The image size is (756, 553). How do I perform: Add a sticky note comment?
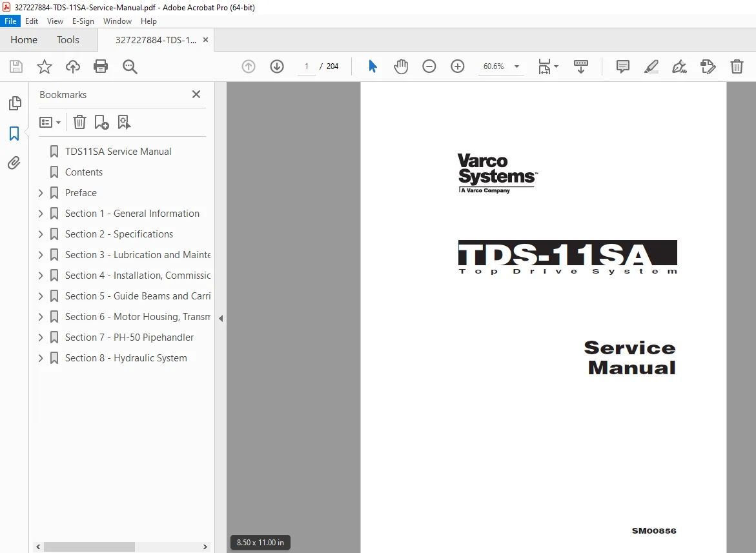pyautogui.click(x=623, y=66)
